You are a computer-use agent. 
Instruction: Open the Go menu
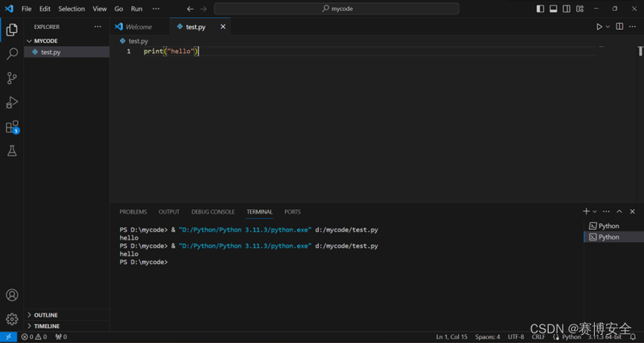point(118,9)
